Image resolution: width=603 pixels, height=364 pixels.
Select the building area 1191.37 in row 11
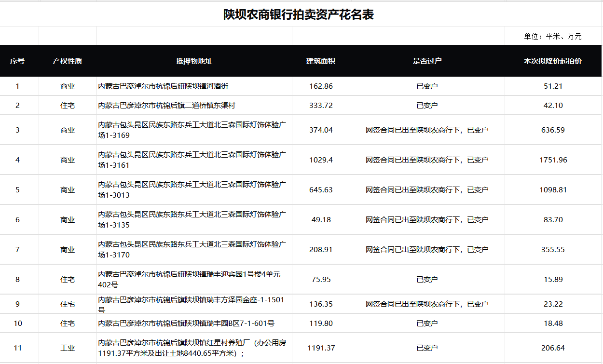(321, 348)
